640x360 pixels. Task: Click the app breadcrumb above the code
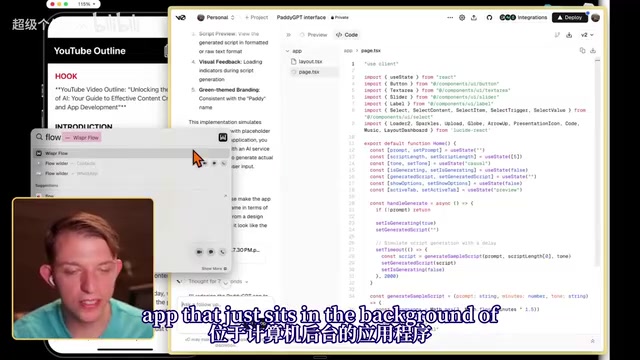click(x=348, y=51)
